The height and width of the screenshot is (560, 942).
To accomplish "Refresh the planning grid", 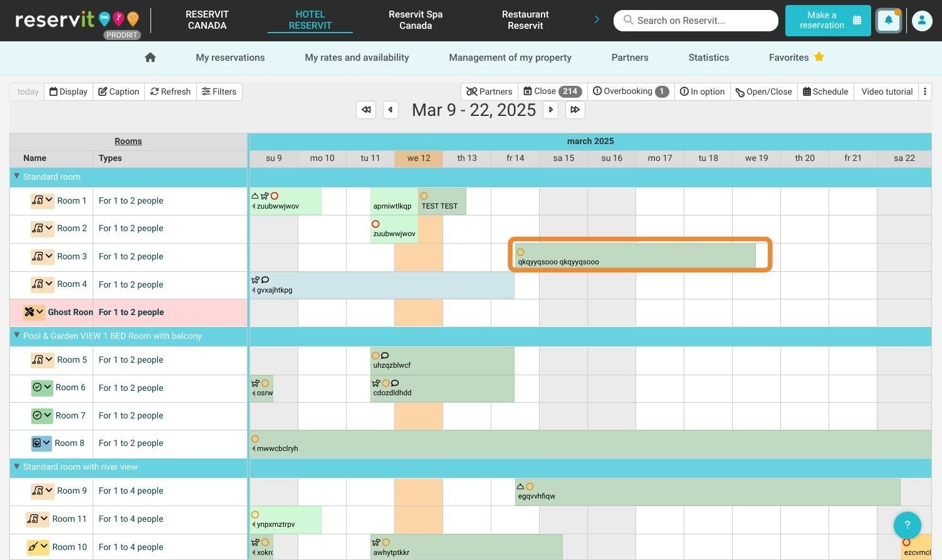I will (x=170, y=91).
